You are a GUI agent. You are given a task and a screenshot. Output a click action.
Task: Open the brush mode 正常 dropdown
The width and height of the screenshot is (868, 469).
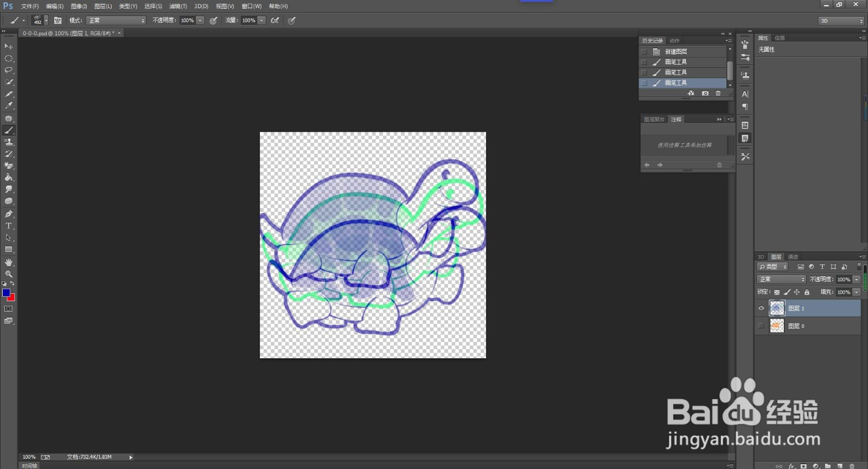(x=116, y=20)
